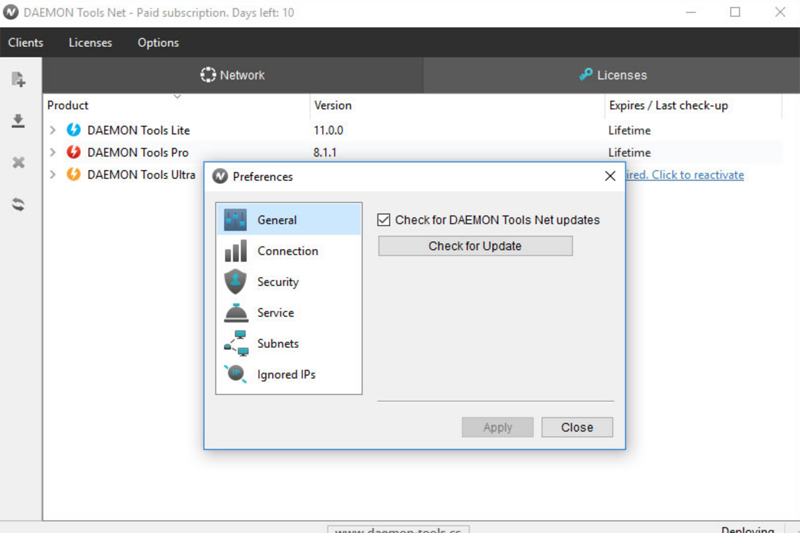This screenshot has width=800, height=533.
Task: Click the Preferences dialog logo icon
Action: (220, 176)
